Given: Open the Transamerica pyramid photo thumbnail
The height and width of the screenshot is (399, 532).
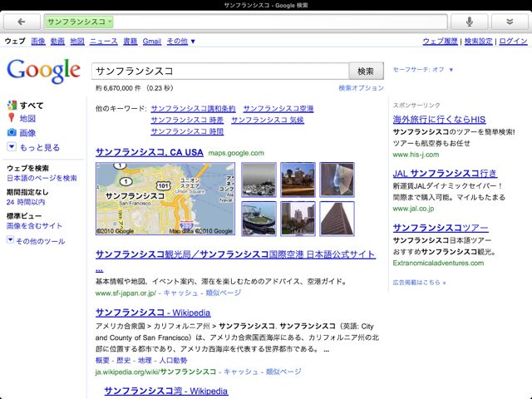Looking at the screenshot, I should [337, 219].
